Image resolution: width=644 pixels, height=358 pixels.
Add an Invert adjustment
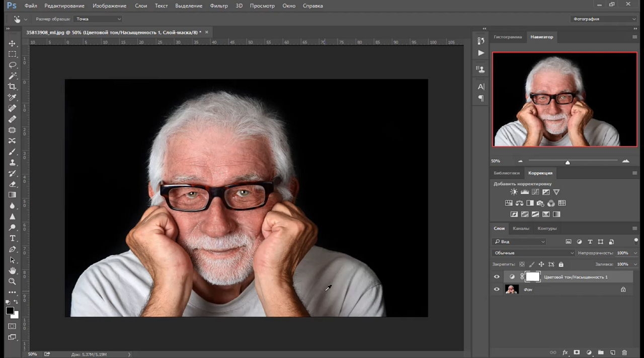pyautogui.click(x=514, y=214)
